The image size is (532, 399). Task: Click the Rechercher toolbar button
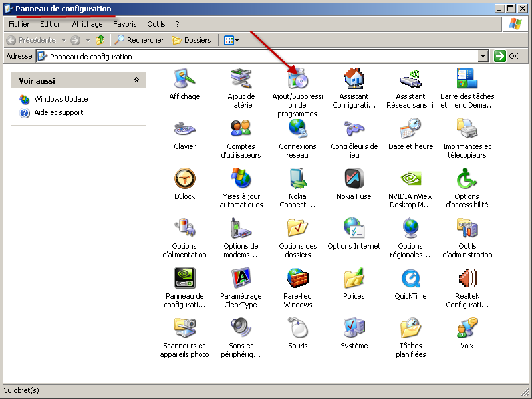[x=139, y=40]
